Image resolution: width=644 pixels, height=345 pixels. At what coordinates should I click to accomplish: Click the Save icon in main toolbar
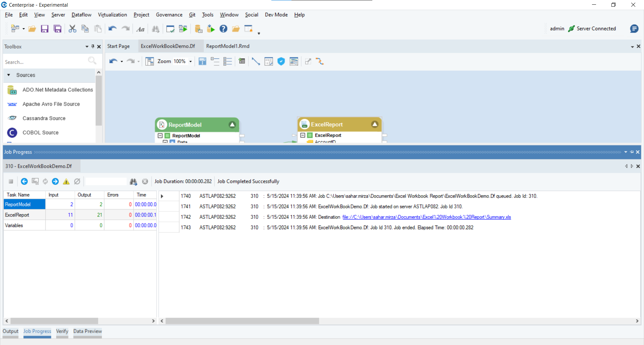click(45, 29)
